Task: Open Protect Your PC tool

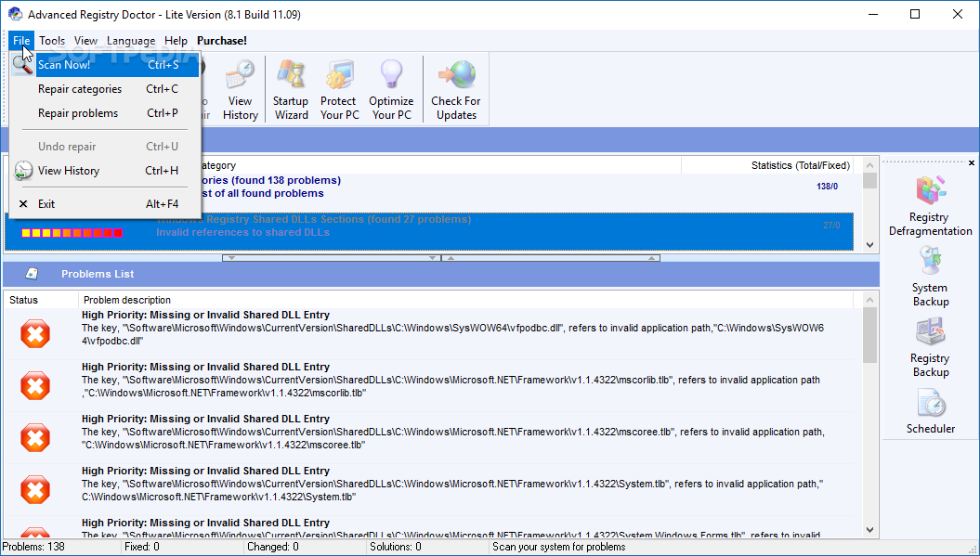Action: tap(339, 89)
